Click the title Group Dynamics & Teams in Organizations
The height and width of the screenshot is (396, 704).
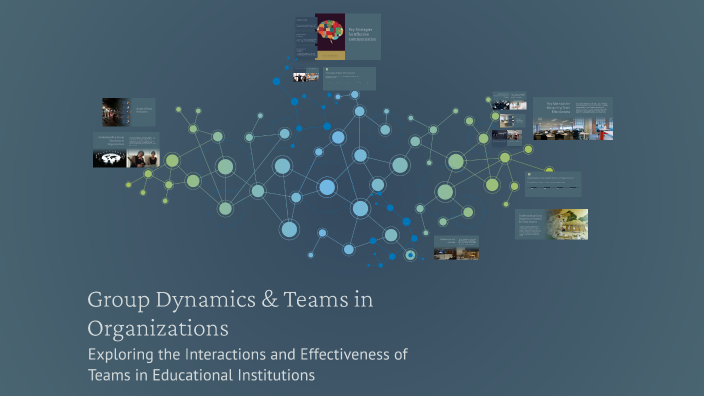click(230, 313)
